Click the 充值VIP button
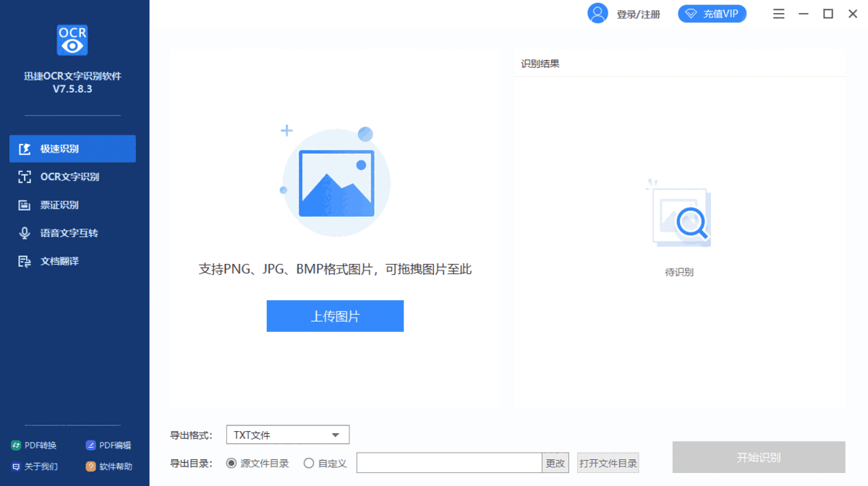This screenshot has height=486, width=868. [x=712, y=13]
